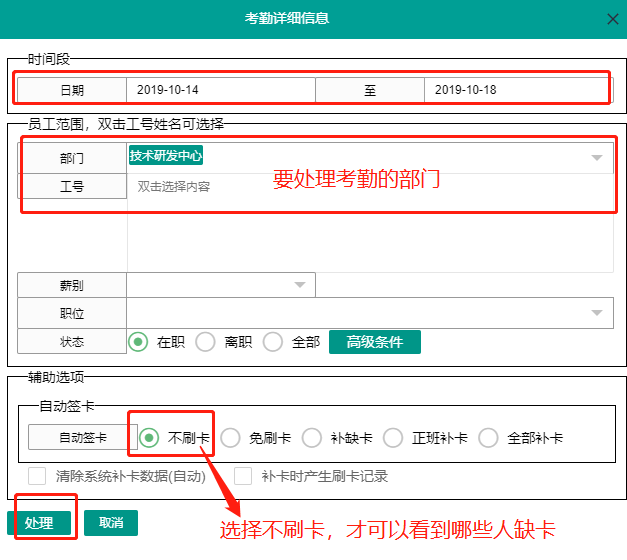Screen dimensions: 627x560
Task: Click the start date field 2019-10-14
Action: [x=220, y=90]
